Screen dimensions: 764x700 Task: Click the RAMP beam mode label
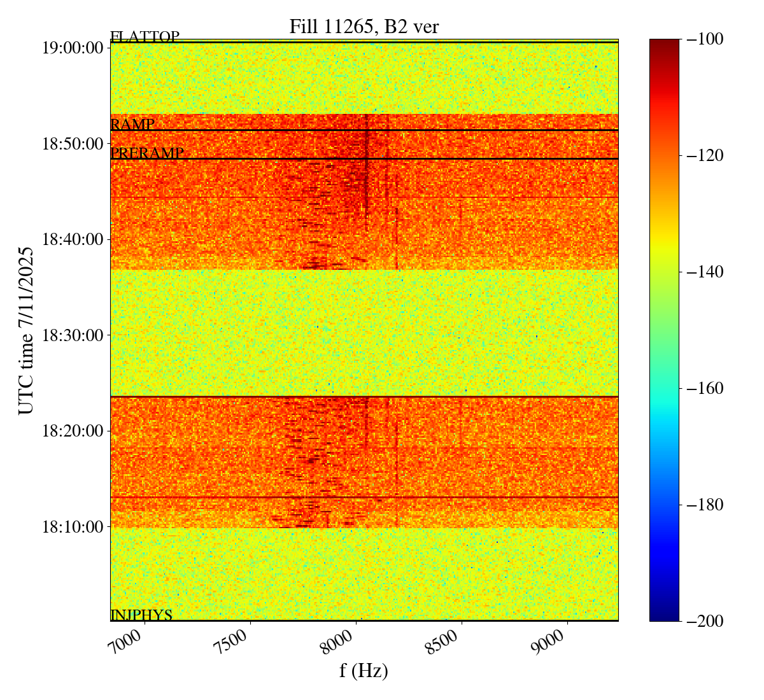click(132, 125)
